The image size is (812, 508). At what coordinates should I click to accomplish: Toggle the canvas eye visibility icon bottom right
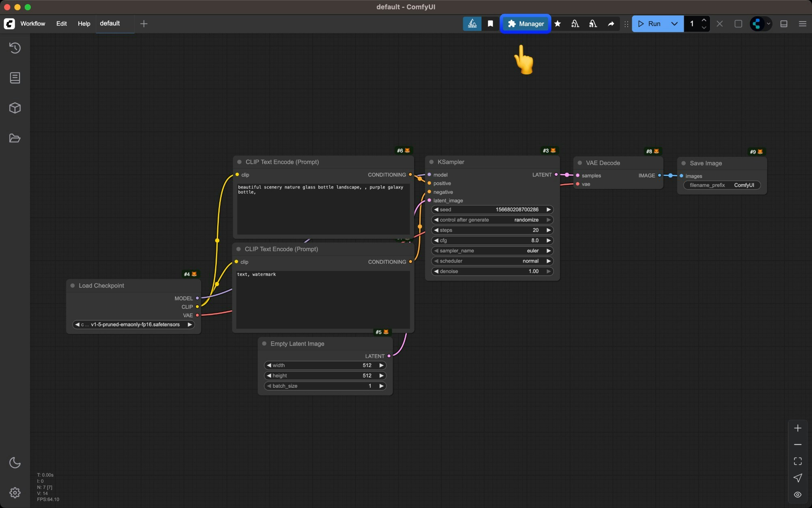[797, 495]
